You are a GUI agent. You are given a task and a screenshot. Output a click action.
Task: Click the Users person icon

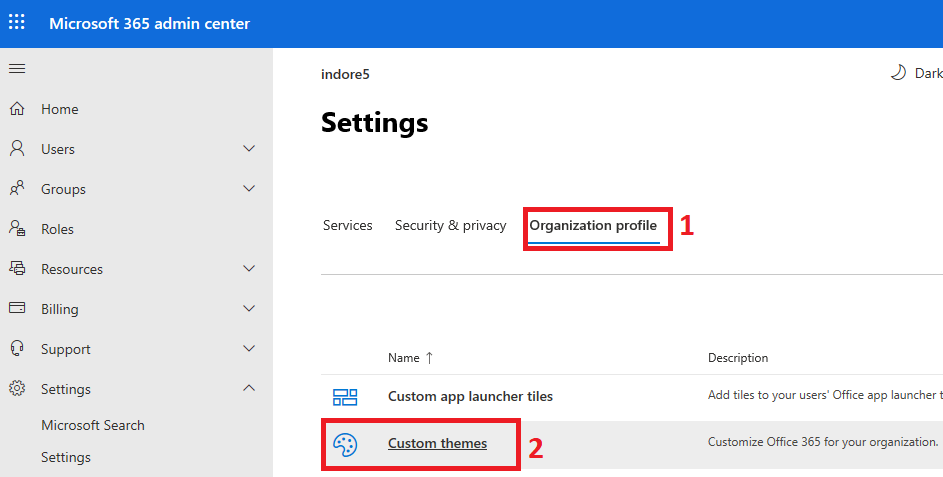[x=17, y=149]
